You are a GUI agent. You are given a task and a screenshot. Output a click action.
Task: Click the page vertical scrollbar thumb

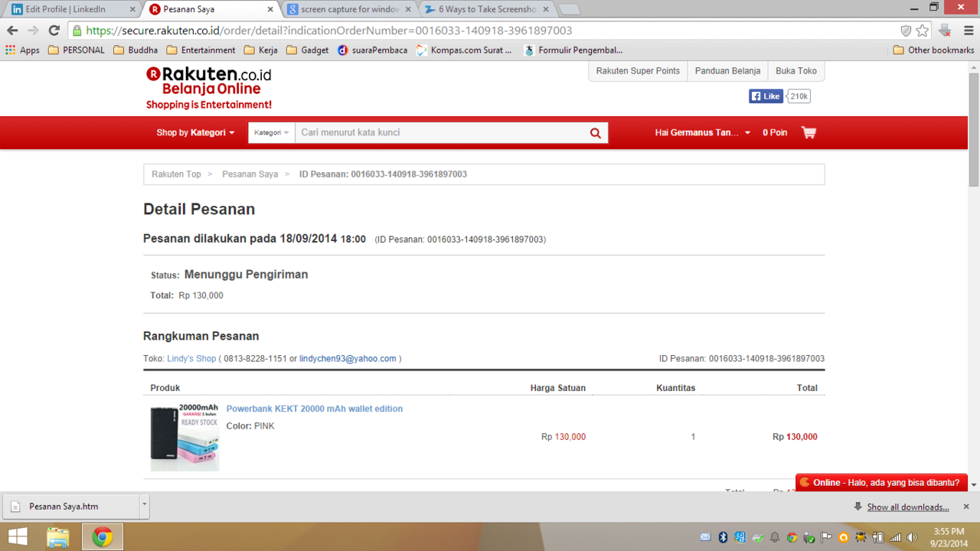974,130
